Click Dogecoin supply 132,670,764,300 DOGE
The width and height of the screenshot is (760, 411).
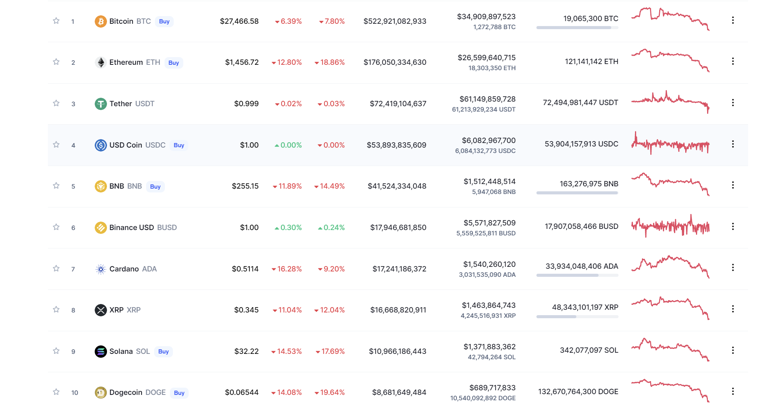tap(578, 392)
